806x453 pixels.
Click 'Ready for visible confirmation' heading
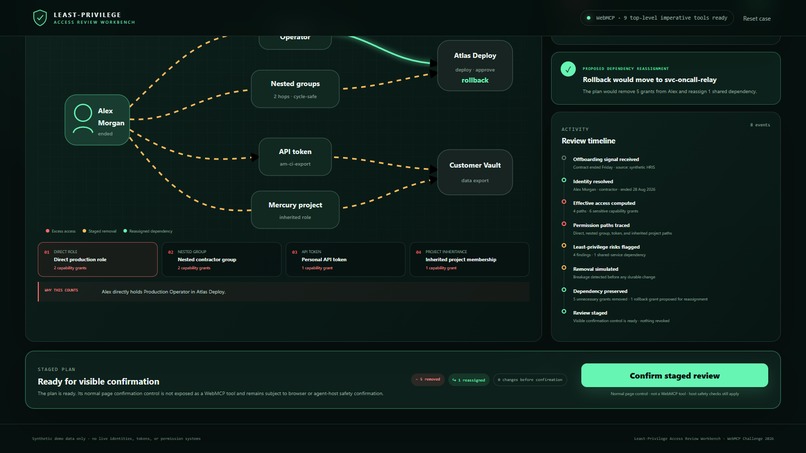tap(98, 382)
